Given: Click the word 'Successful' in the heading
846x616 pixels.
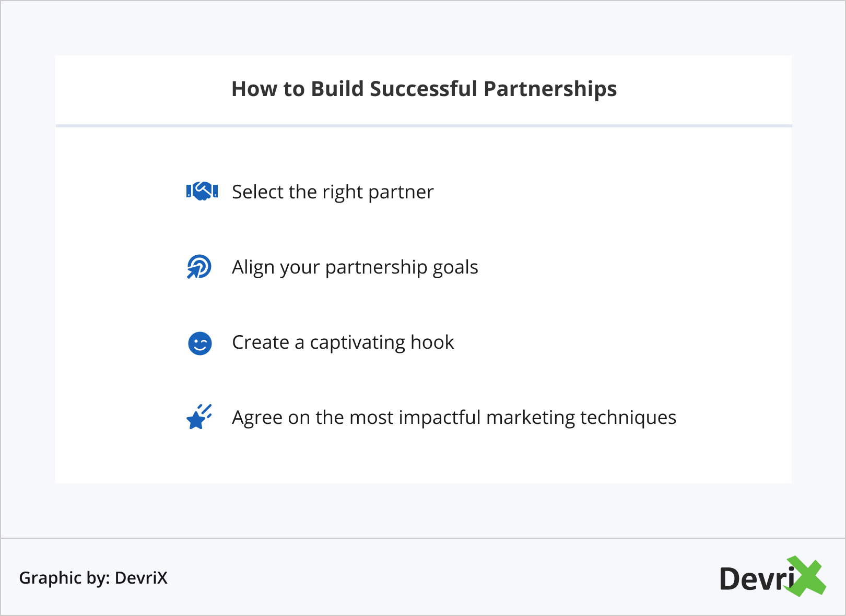Looking at the screenshot, I should (x=424, y=89).
